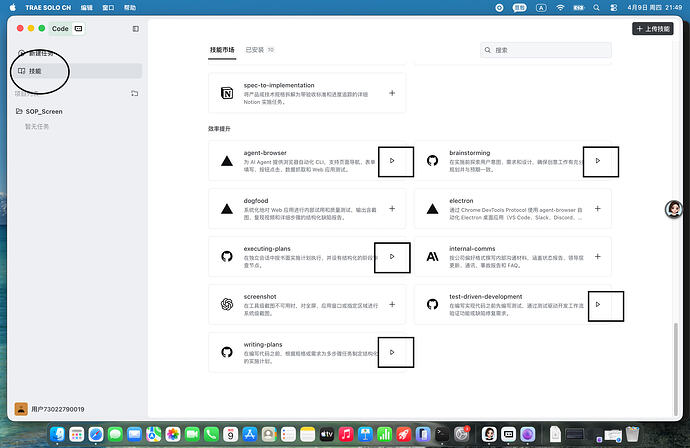The height and width of the screenshot is (448, 690).
Task: Switch to the chat mode icon beside Code
Action: [78, 29]
